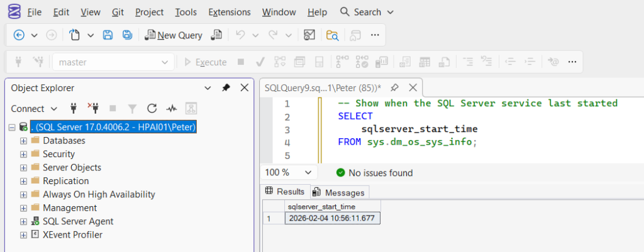Screen dimensions: 644x252
Task: Click the Execute button
Action: click(206, 62)
